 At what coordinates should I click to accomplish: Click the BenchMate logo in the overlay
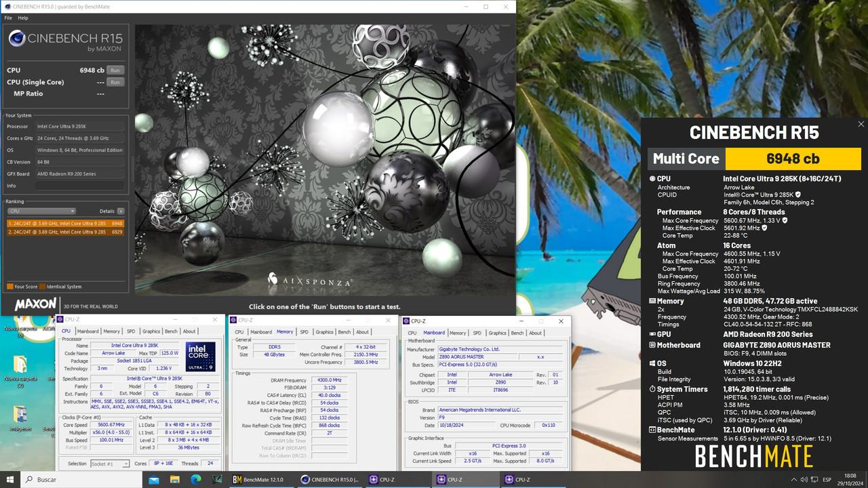pyautogui.click(x=754, y=456)
